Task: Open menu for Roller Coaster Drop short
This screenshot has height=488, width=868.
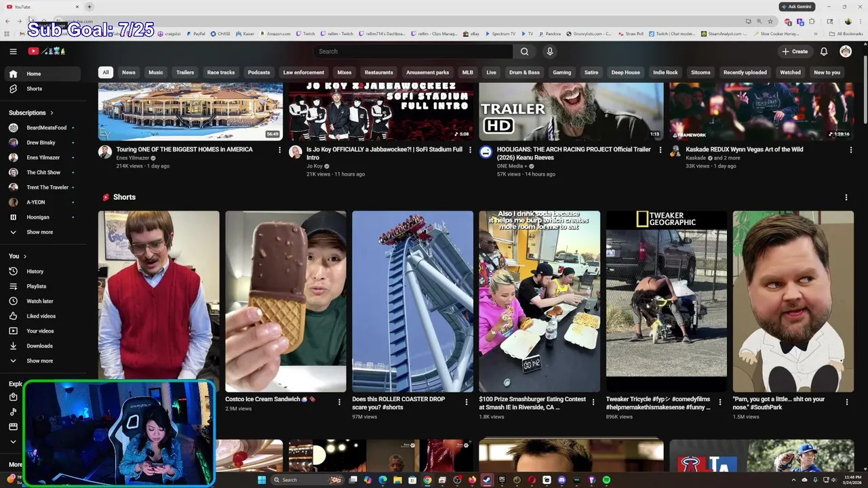Action: [x=466, y=402]
